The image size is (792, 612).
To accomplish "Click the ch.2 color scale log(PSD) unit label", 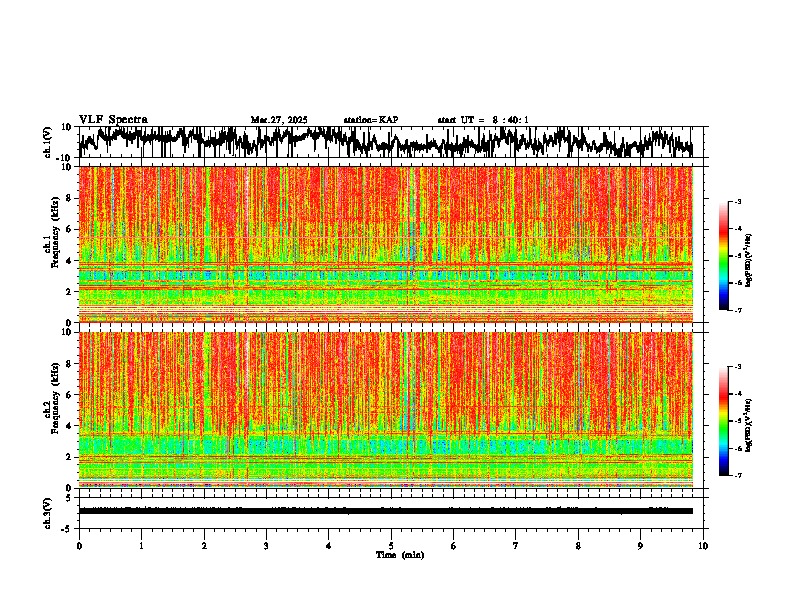I will coord(749,425).
